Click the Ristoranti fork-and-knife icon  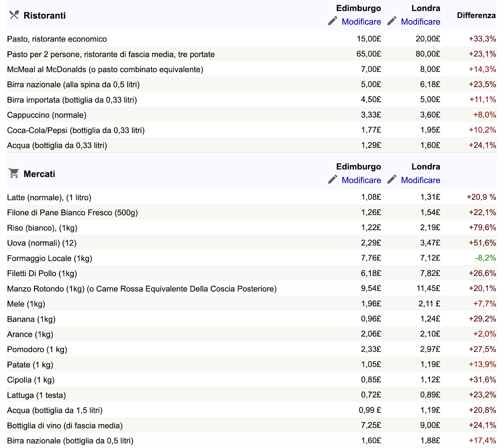coord(14,15)
